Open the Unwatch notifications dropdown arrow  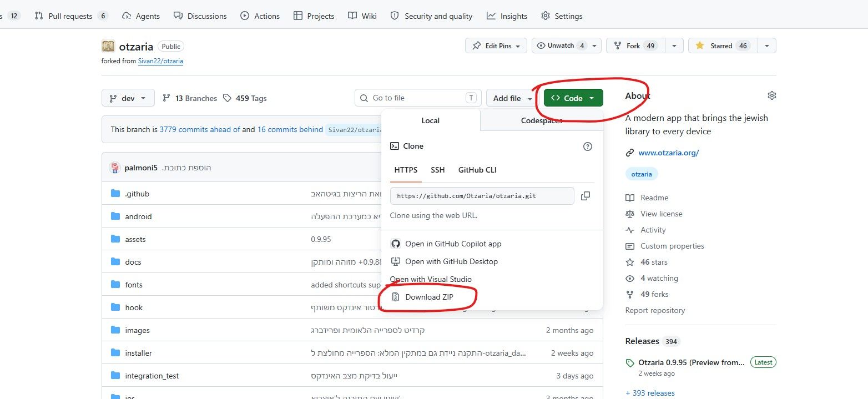click(594, 46)
